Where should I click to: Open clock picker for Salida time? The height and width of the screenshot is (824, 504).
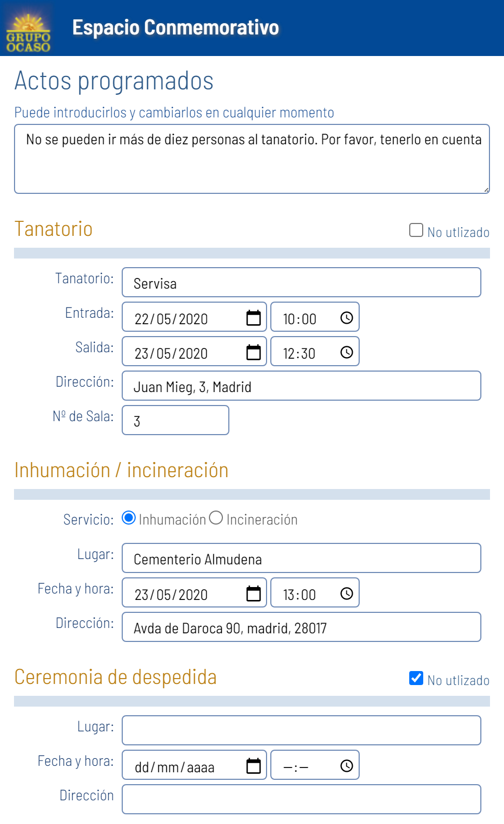point(347,352)
